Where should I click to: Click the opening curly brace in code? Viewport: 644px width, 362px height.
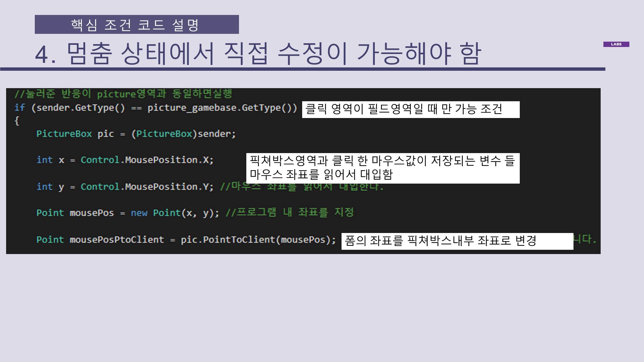point(17,121)
